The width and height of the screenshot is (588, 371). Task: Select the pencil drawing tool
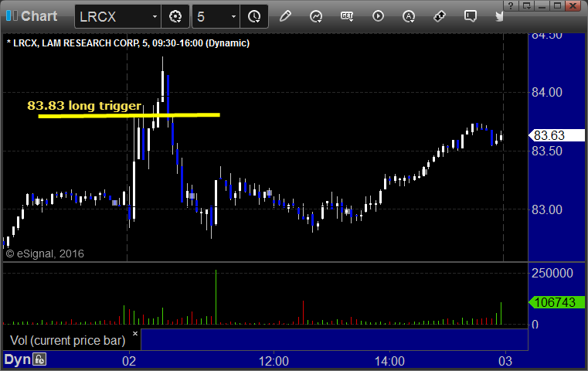285,16
